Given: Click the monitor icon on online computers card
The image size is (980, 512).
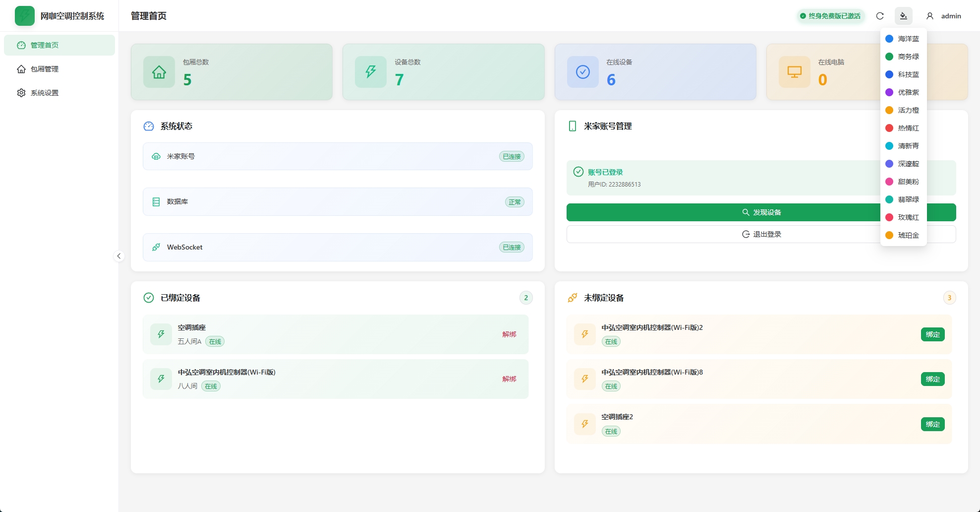Looking at the screenshot, I should [x=795, y=72].
